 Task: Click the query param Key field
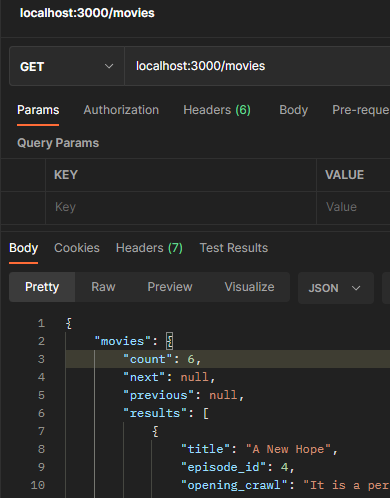(x=181, y=207)
